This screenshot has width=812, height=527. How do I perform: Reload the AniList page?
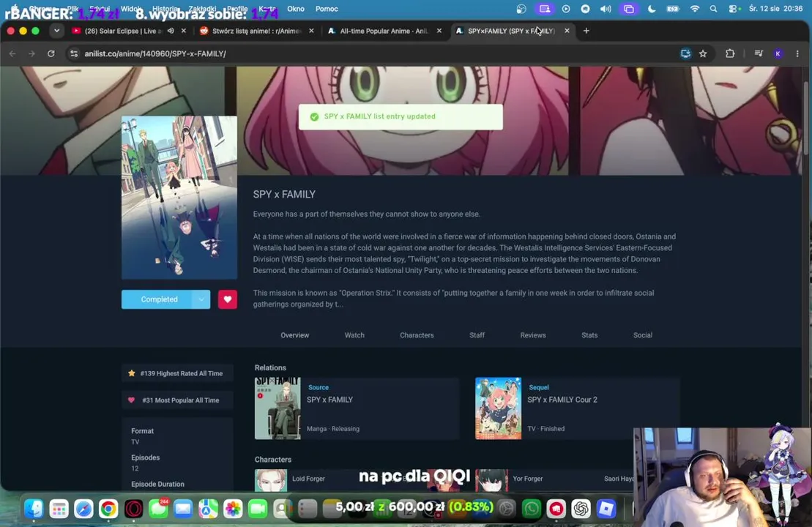[51, 53]
